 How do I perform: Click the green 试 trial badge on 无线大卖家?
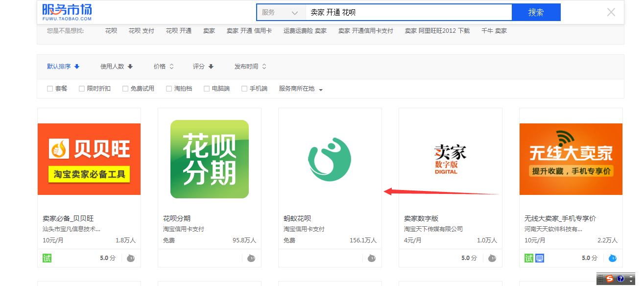coord(529,258)
